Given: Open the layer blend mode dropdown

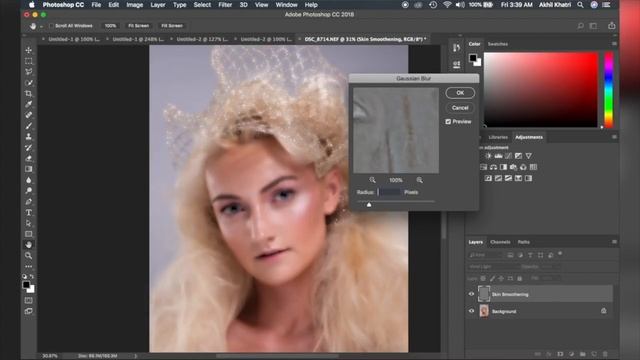Looking at the screenshot, I should [x=493, y=267].
